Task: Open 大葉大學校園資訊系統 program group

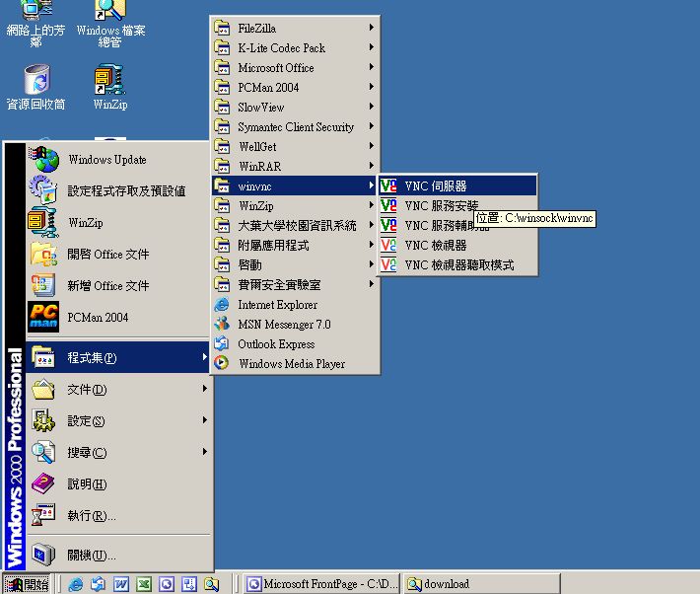Action: (x=295, y=225)
